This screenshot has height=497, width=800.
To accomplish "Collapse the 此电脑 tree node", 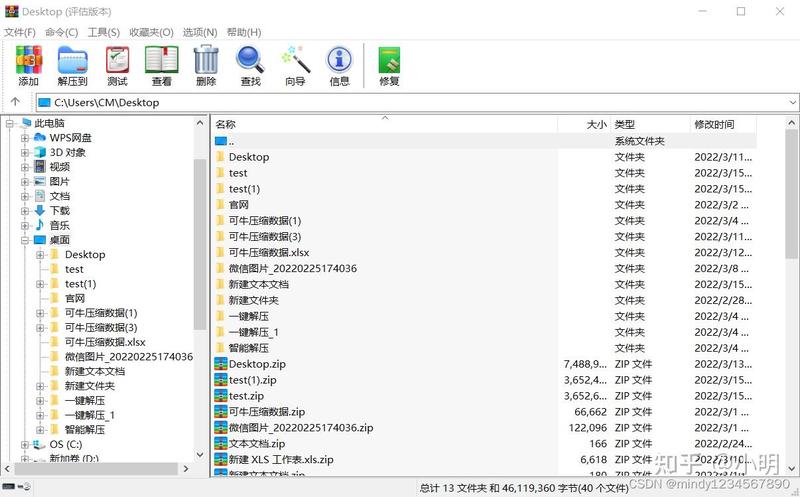I will (x=10, y=123).
